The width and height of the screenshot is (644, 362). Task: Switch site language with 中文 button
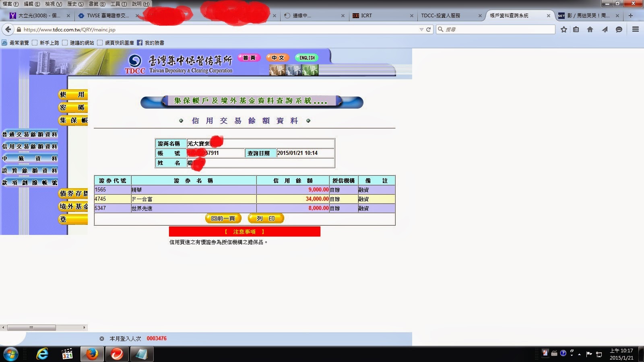(278, 58)
